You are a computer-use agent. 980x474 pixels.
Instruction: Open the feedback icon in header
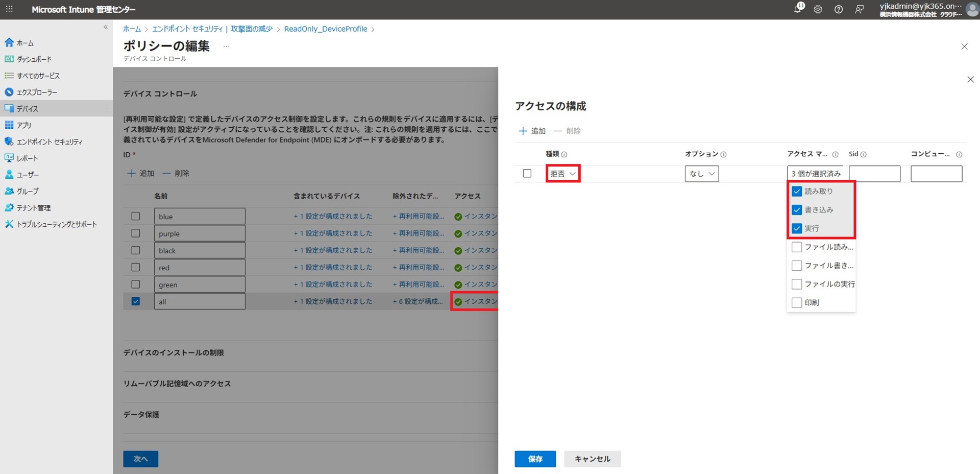tap(860, 9)
